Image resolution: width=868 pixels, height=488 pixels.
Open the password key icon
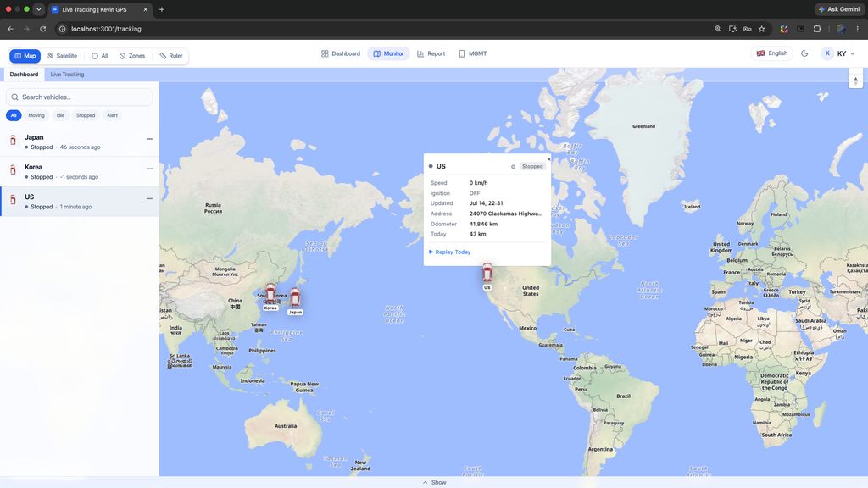click(748, 29)
